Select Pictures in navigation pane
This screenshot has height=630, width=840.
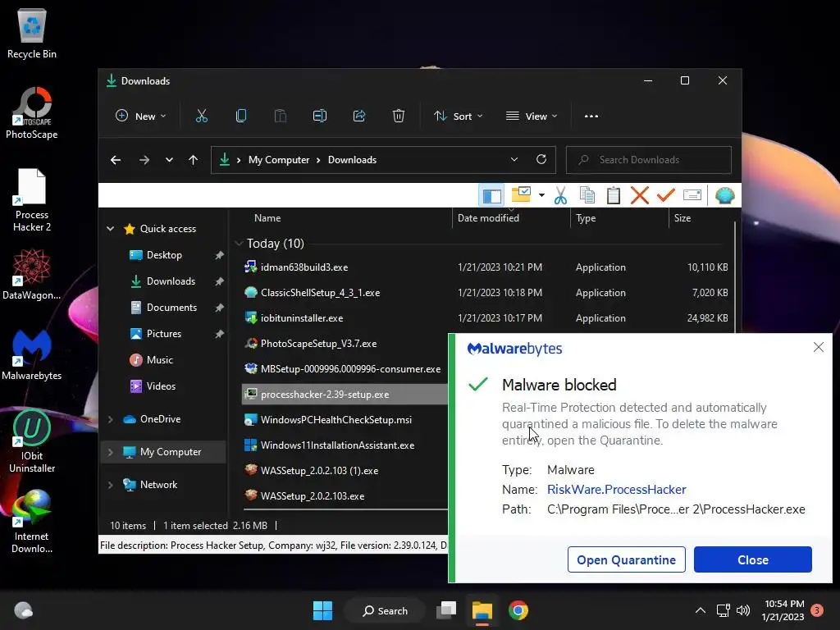pos(163,334)
